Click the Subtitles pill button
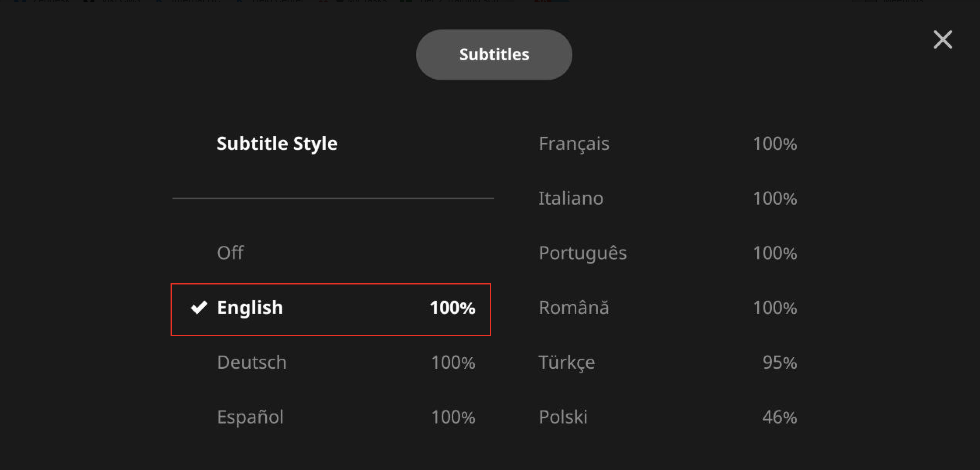Screen dimensions: 980x470 (494, 54)
